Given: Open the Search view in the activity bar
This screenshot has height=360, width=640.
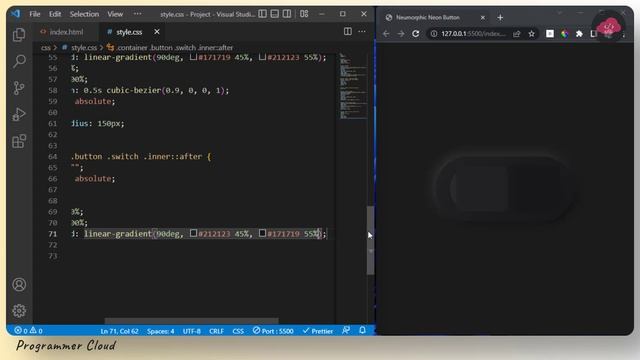Looking at the screenshot, I should (x=19, y=61).
